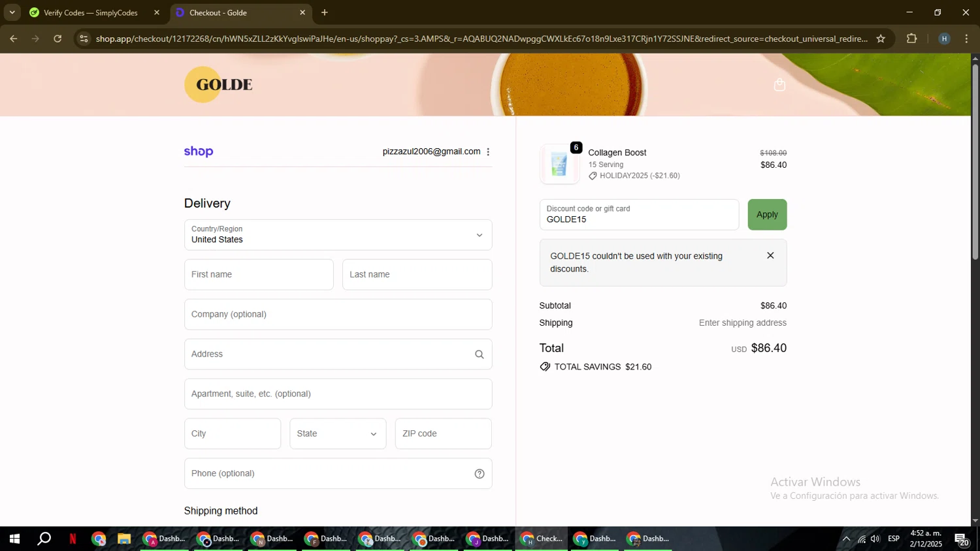Show hidden system tray icons

(846, 539)
